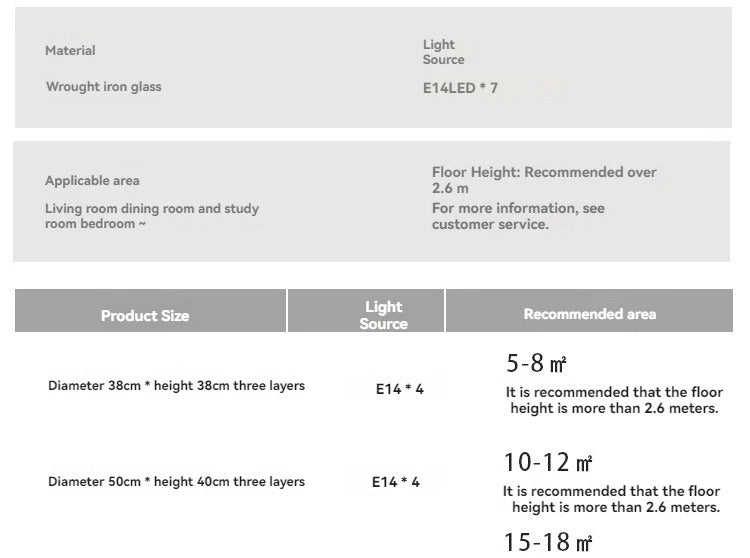Image resolution: width=750 pixels, height=558 pixels.
Task: Click 'E14 * 4' in the 50cm diameter row
Action: pos(395,482)
